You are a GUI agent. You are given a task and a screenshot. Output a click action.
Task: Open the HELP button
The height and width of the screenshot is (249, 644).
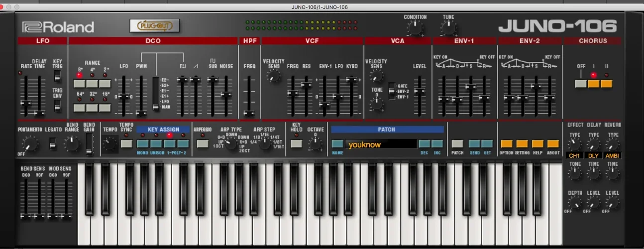(x=537, y=144)
